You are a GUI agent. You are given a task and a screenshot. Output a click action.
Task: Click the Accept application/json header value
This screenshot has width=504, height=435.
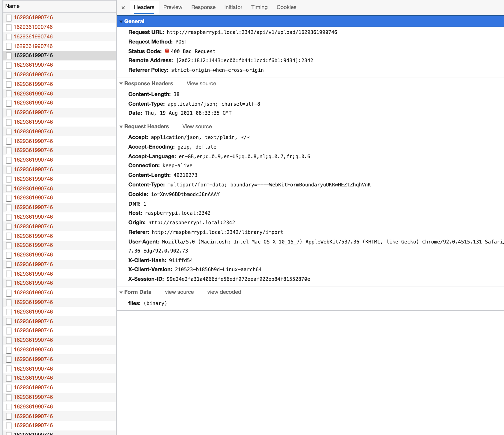coord(200,137)
